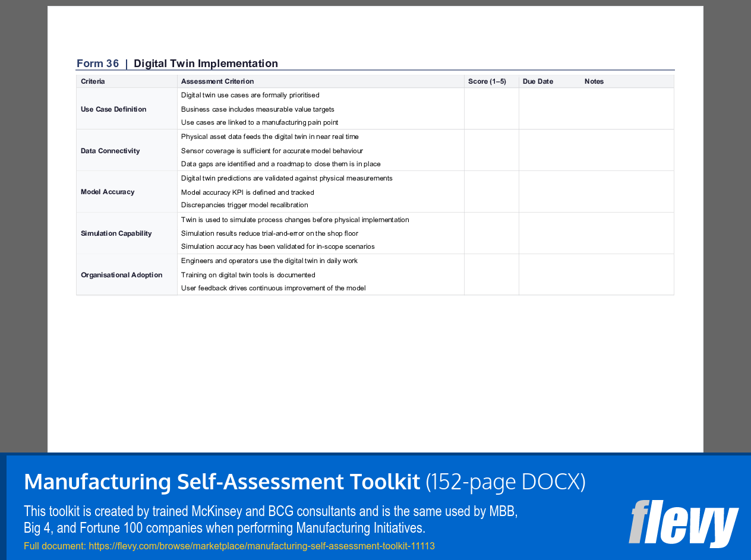Click the Notes column header

pos(594,81)
